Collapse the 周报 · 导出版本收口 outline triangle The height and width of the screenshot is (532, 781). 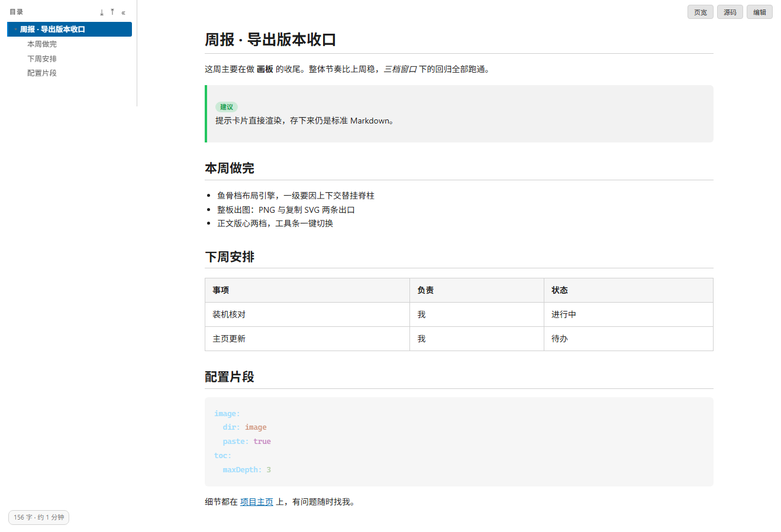[x=15, y=30]
